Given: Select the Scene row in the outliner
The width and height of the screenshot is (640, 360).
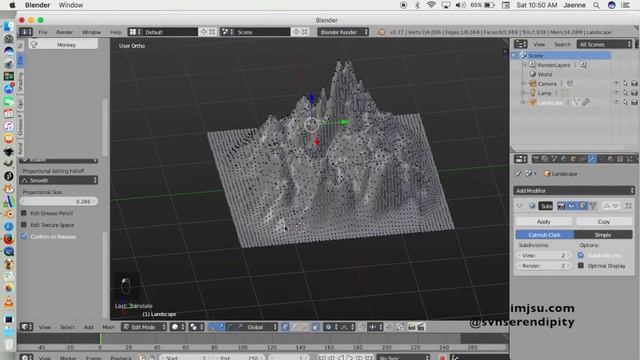Looking at the screenshot, I should 562,56.
